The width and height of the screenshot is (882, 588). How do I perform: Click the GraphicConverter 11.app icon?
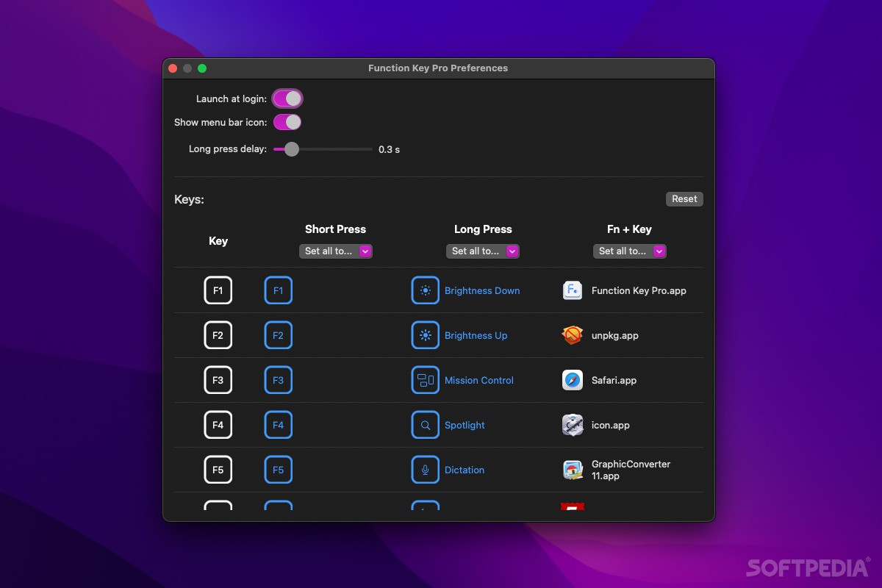click(x=572, y=470)
